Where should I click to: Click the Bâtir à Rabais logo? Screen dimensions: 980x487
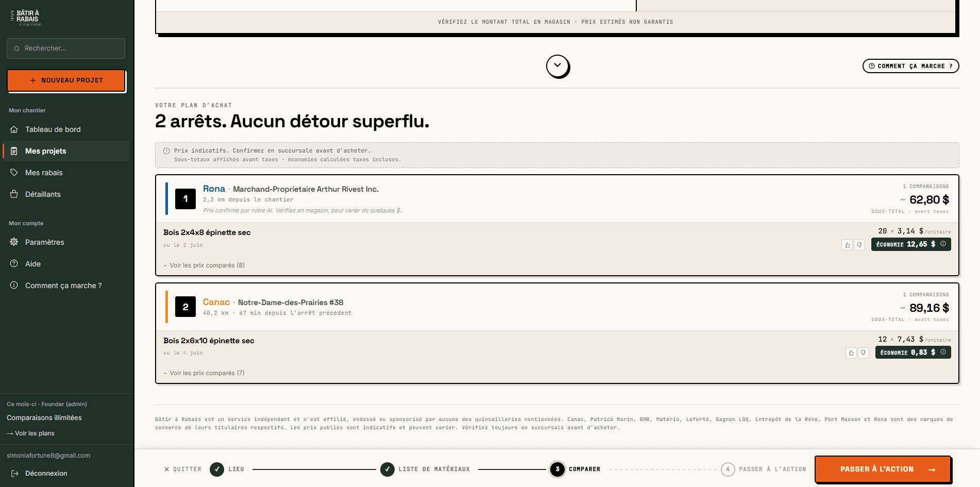coord(26,18)
